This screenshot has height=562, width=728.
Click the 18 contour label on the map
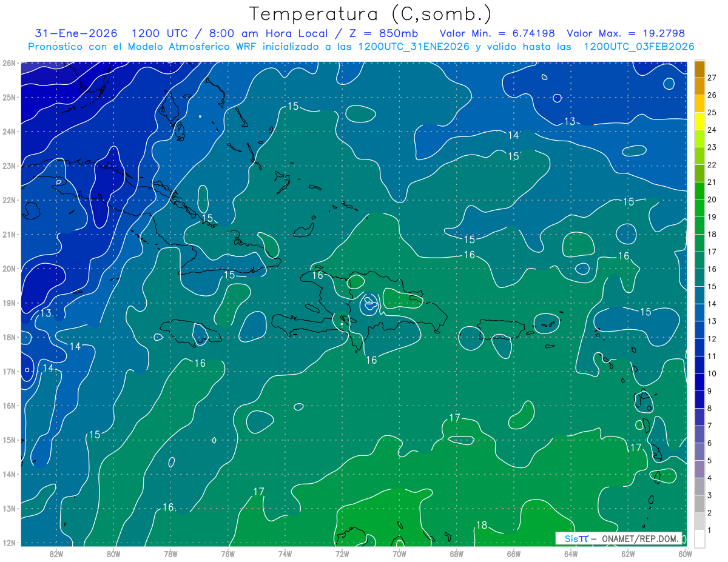coord(482,525)
